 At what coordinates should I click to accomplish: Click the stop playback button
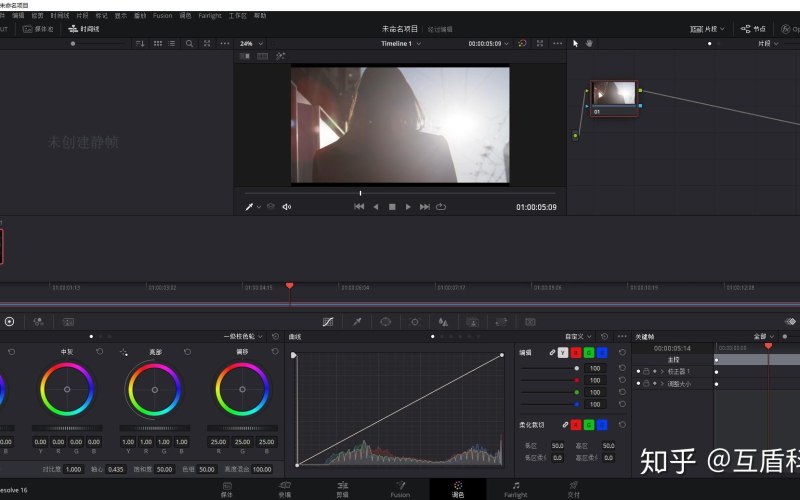pyautogui.click(x=392, y=207)
